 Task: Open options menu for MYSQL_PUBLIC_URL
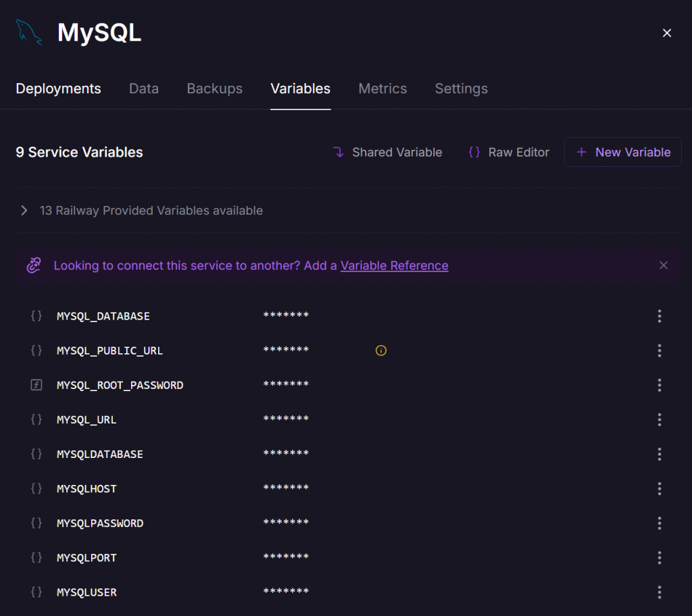click(x=660, y=351)
